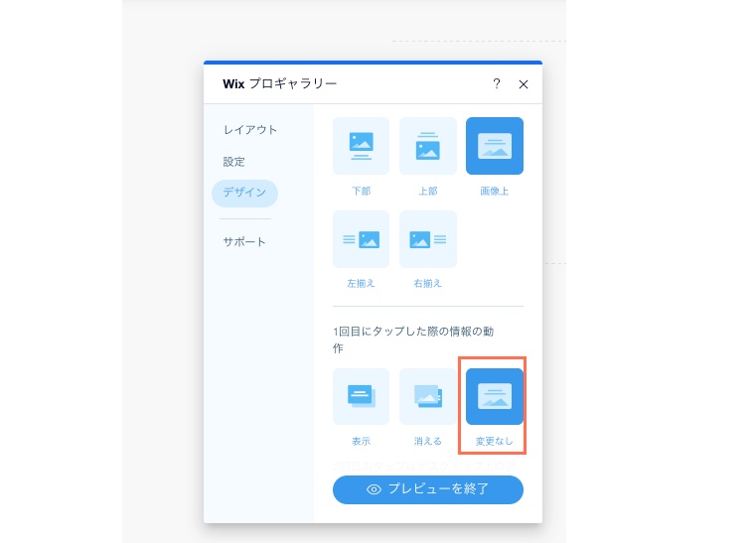Click the プレビューを終了 button
756x543 pixels.
427,489
